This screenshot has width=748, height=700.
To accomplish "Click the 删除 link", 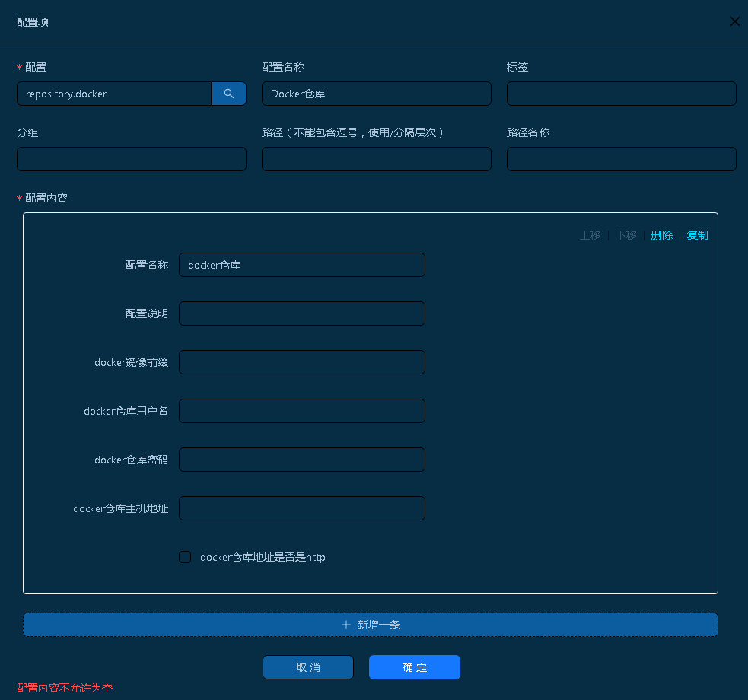I will [662, 235].
